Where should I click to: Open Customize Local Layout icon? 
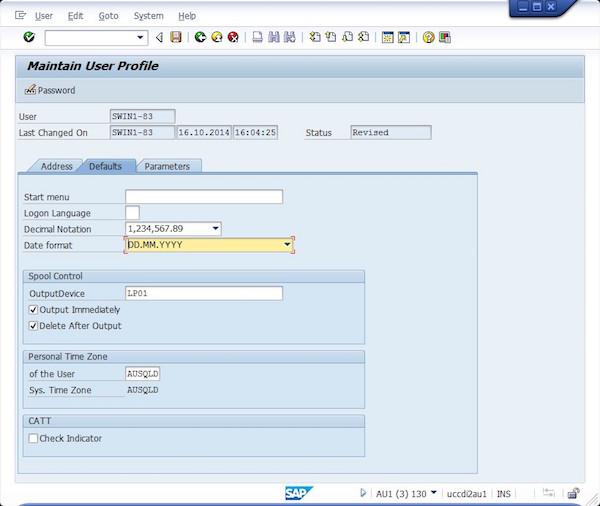(x=445, y=37)
